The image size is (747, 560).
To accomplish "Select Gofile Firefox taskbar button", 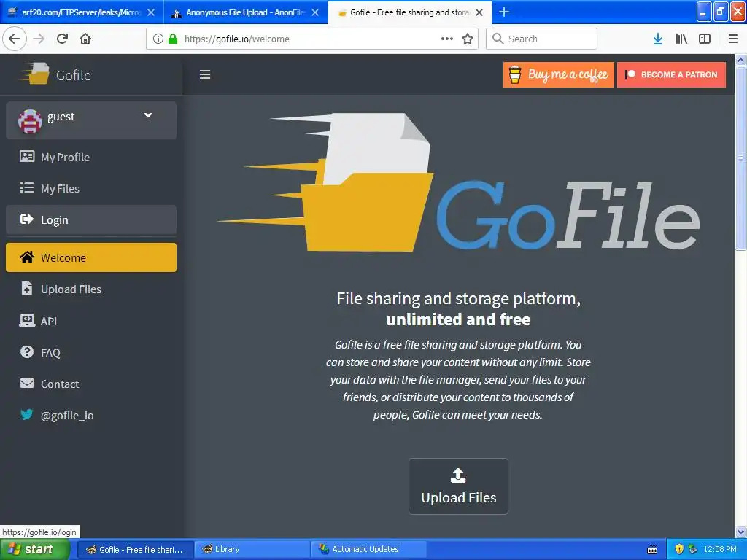I will [135, 549].
